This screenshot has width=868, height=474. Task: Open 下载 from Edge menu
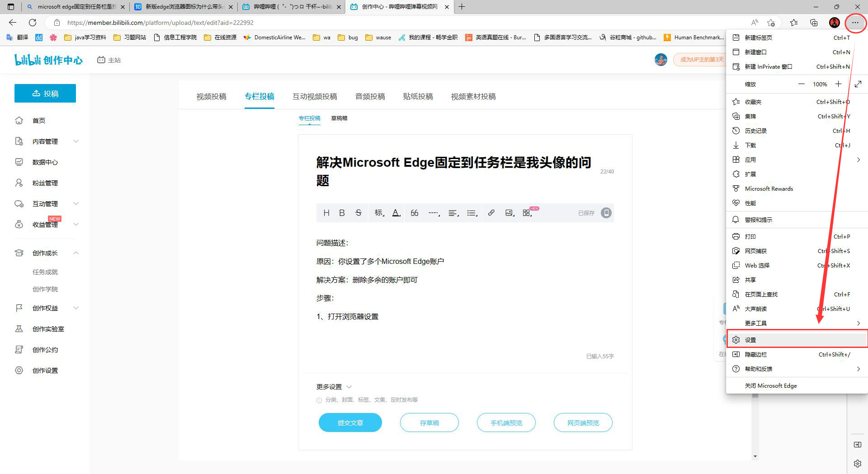(x=797, y=145)
